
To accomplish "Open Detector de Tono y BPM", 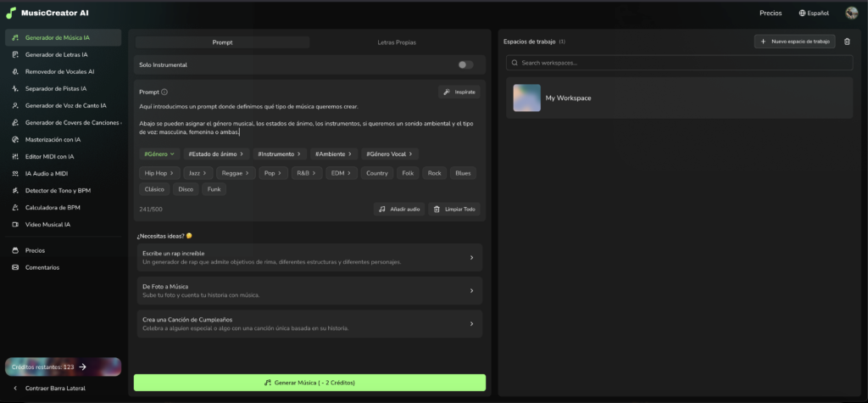I will (58, 190).
